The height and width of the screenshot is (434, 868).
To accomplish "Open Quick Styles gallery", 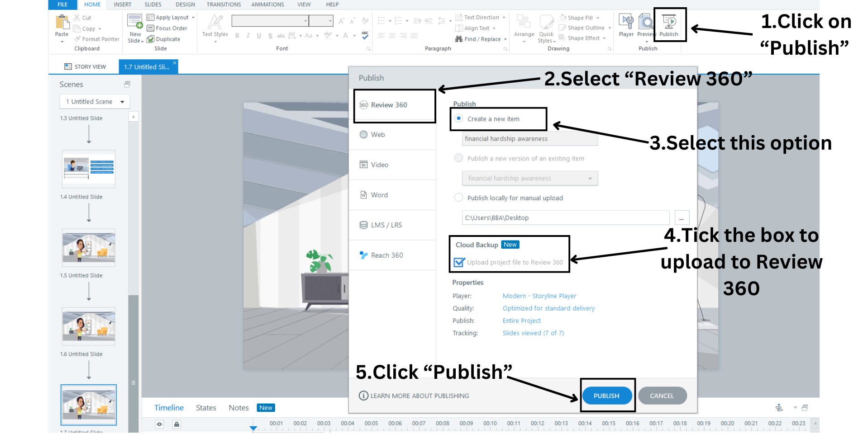I will (546, 28).
